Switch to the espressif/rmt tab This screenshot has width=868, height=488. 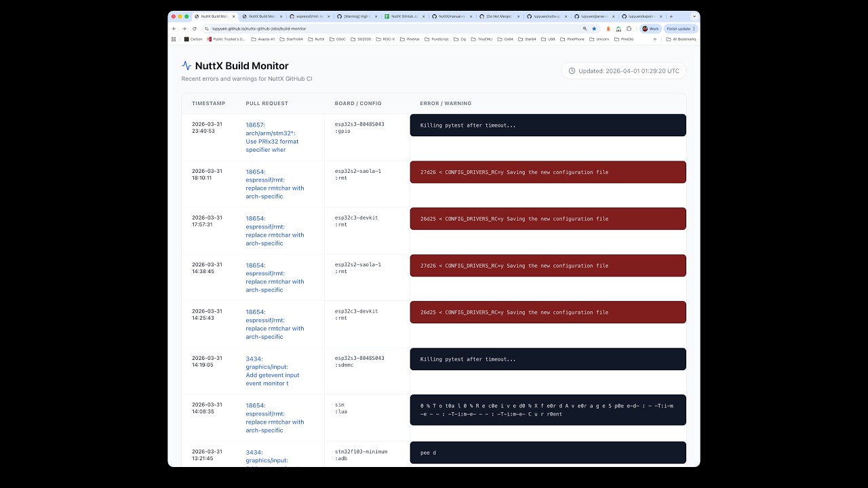[x=309, y=16]
